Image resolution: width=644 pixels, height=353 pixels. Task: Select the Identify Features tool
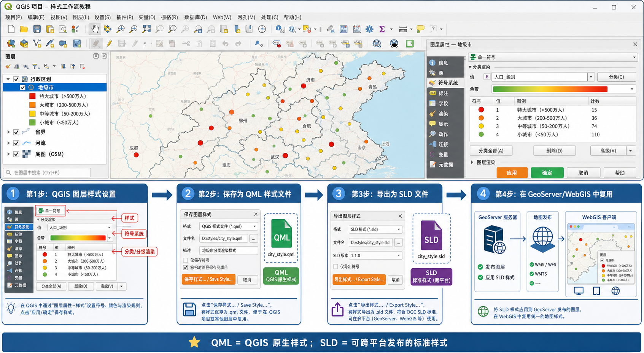pyautogui.click(x=280, y=29)
